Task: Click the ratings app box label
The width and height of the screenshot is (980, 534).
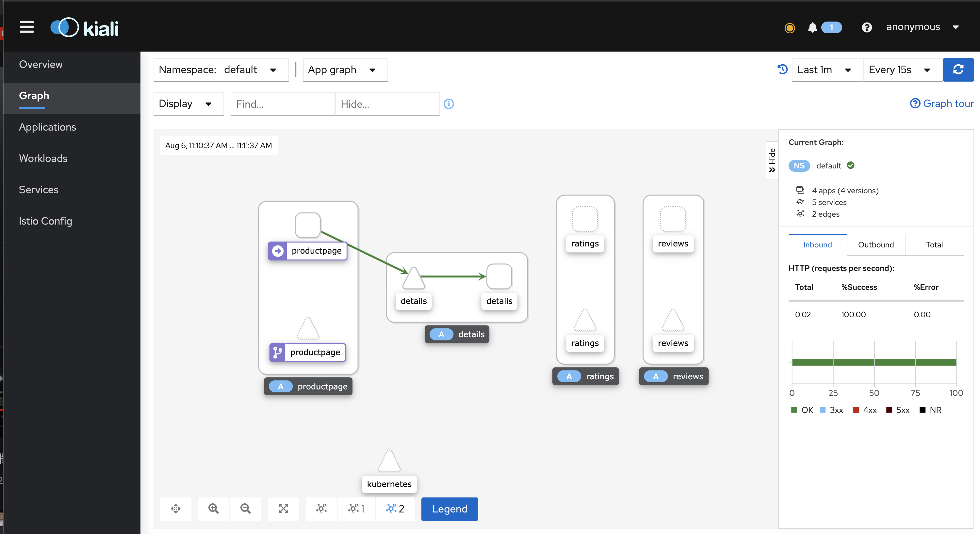Action: click(x=585, y=376)
